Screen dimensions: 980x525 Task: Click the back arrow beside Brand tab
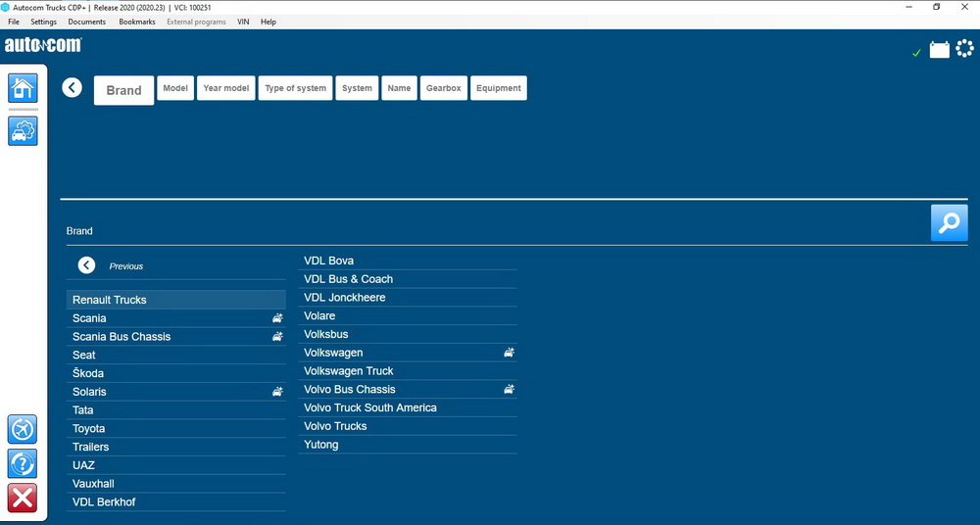click(x=72, y=87)
